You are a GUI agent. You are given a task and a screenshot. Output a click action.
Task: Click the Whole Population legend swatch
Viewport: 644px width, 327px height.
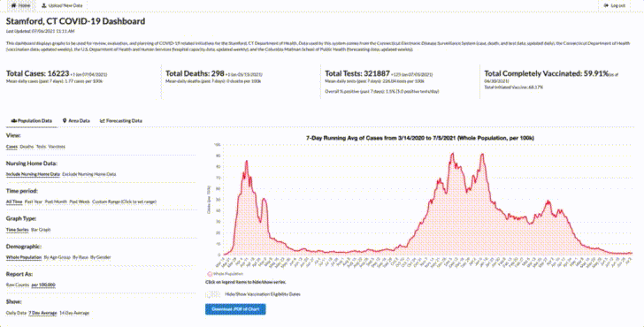tap(210, 274)
